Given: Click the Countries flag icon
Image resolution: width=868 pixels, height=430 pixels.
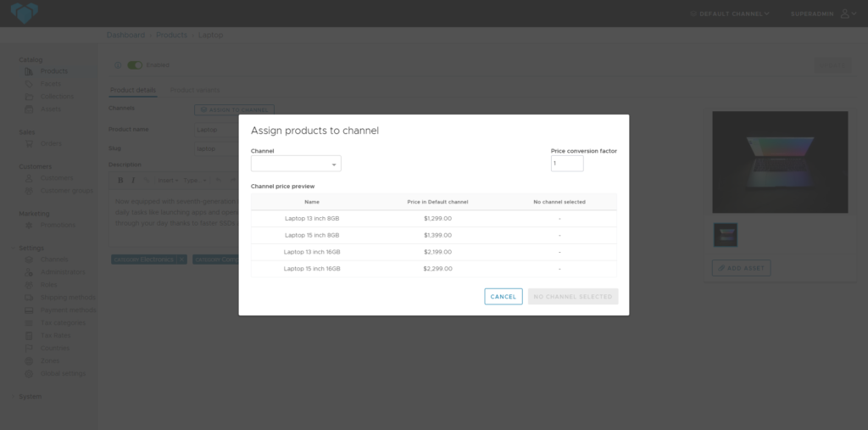Looking at the screenshot, I should [29, 349].
